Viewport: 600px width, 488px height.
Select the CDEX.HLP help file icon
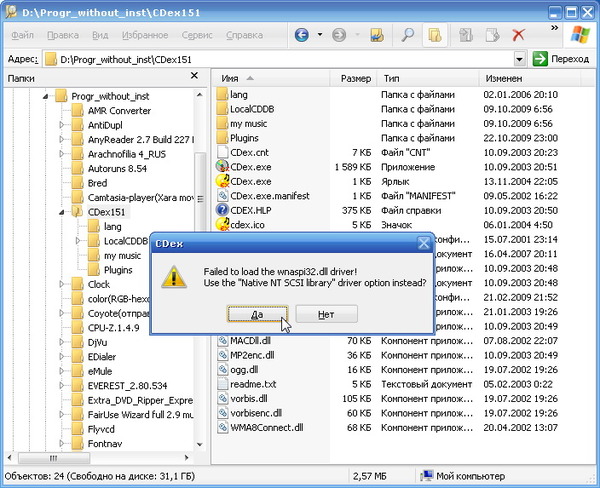coord(222,210)
